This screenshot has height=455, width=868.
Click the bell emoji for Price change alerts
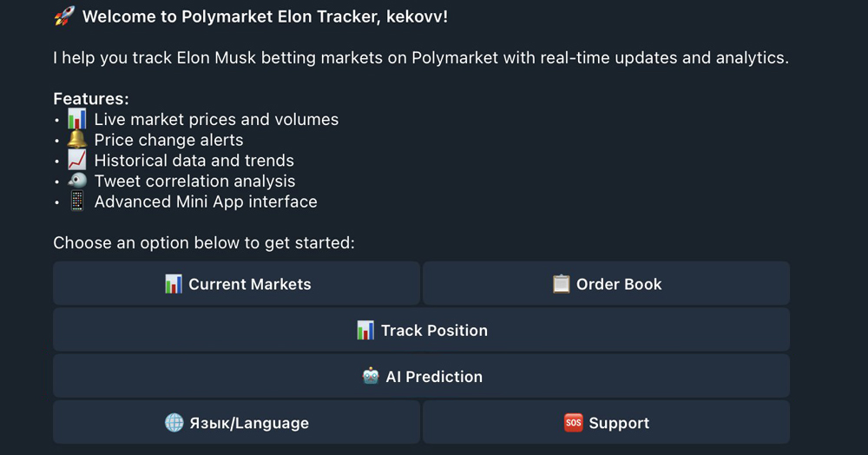click(x=77, y=140)
